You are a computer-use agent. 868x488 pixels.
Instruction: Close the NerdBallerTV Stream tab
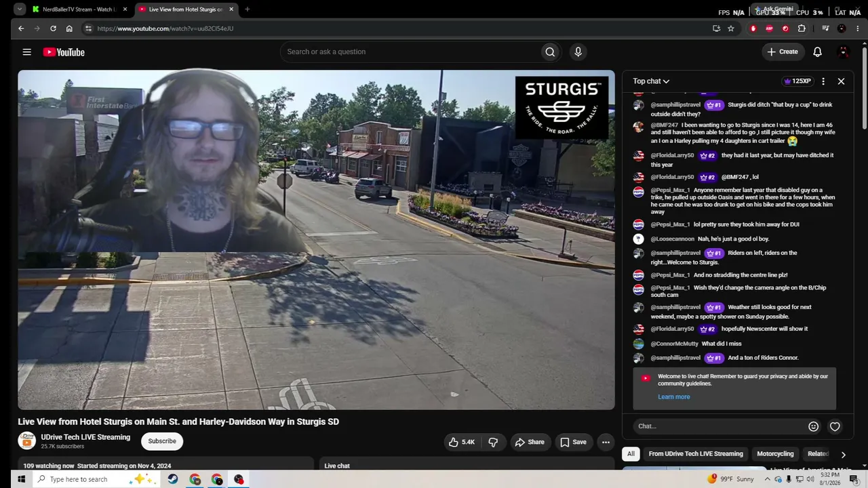click(x=125, y=9)
